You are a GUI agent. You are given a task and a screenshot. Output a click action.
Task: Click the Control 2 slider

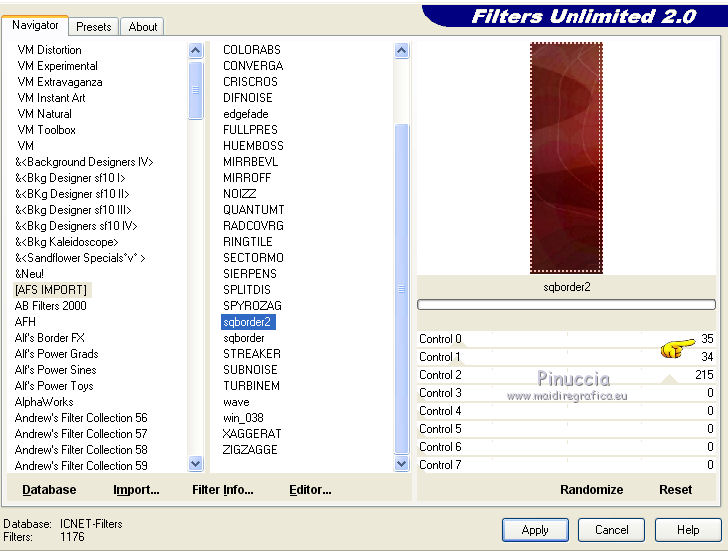[566, 375]
